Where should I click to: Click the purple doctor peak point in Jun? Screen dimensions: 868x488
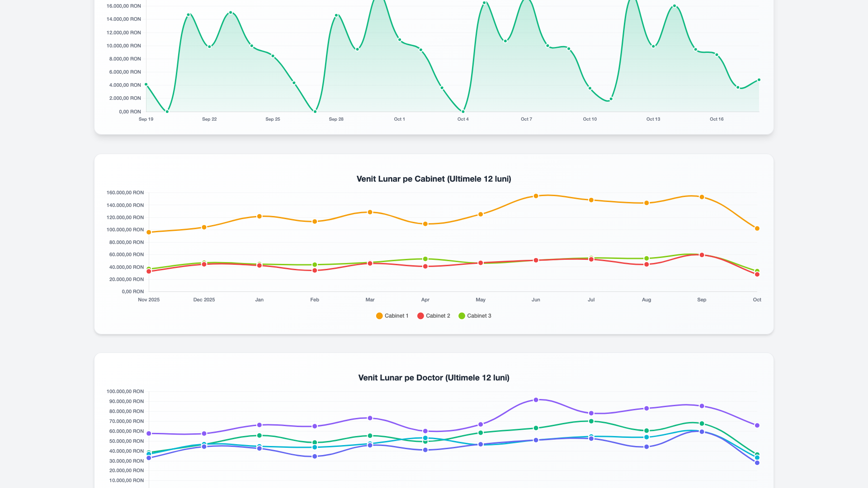536,400
